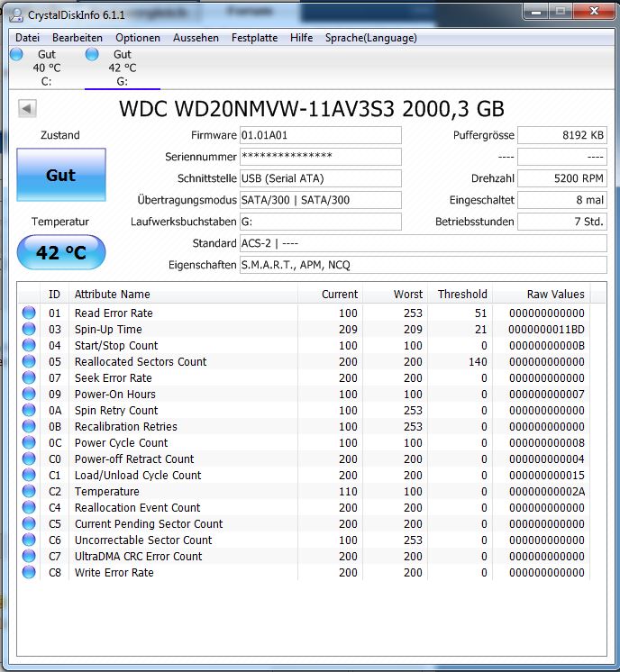Click the Attribute Name column header
620x672 pixels.
click(183, 294)
